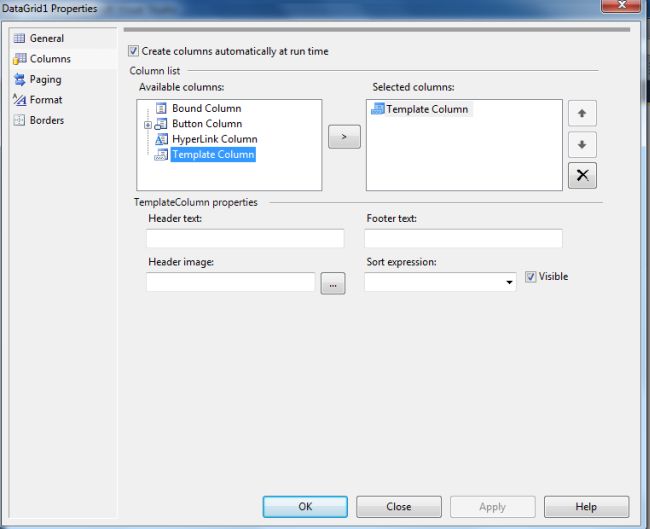Select Button Column in available columns
The height and width of the screenshot is (529, 650).
[x=207, y=124]
